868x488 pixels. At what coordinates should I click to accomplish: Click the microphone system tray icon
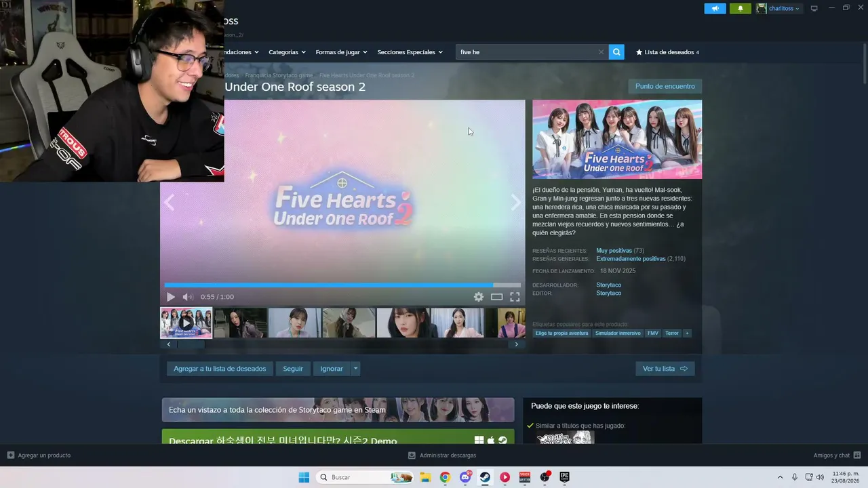(795, 477)
